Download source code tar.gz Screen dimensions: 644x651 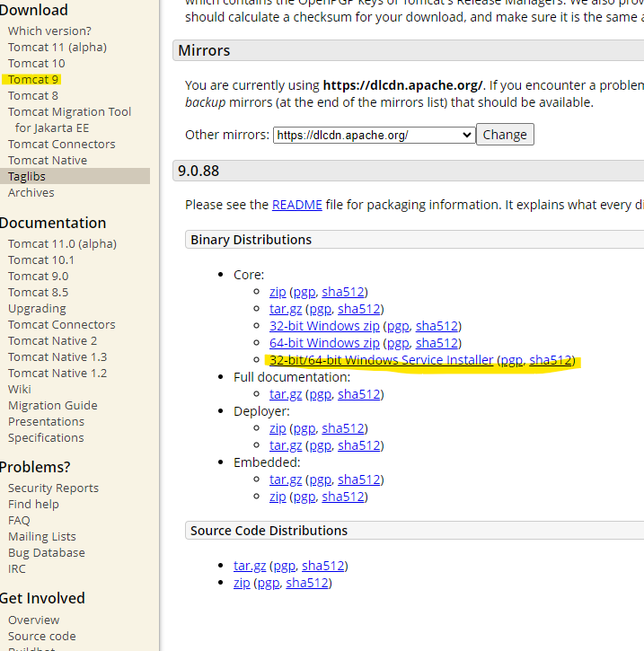coord(250,566)
